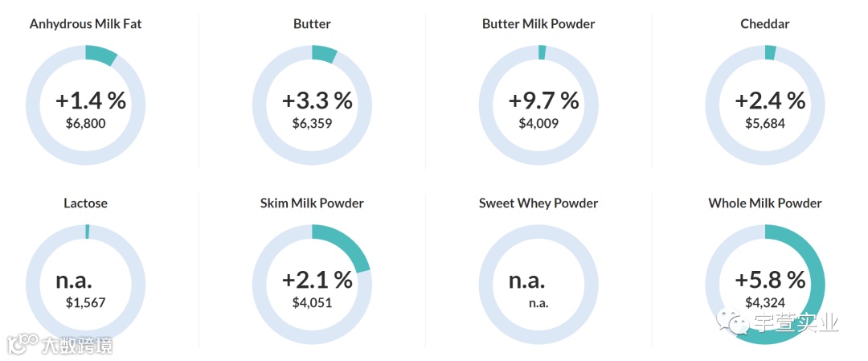The height and width of the screenshot is (361, 868).
Task: Click the Lactose chart title
Action: point(85,203)
